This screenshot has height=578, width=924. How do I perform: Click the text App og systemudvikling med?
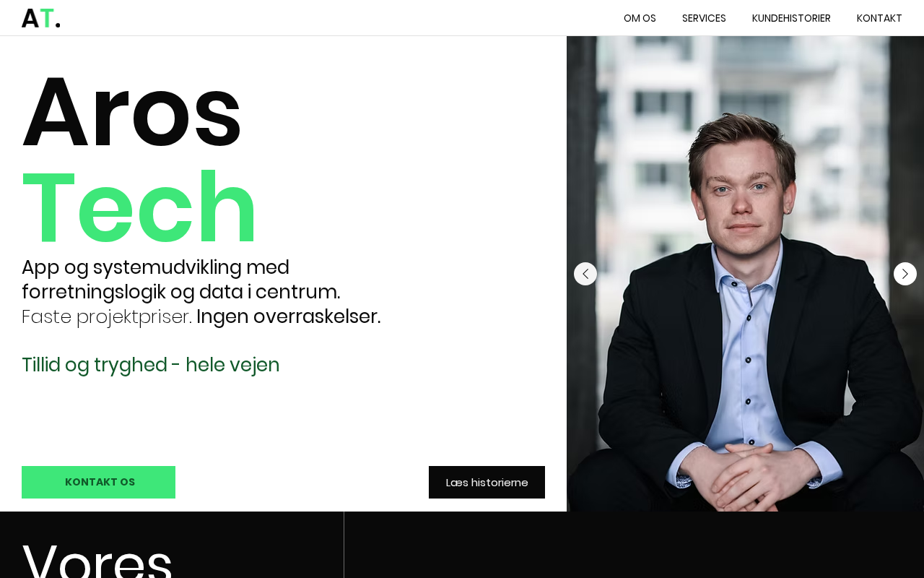click(155, 267)
